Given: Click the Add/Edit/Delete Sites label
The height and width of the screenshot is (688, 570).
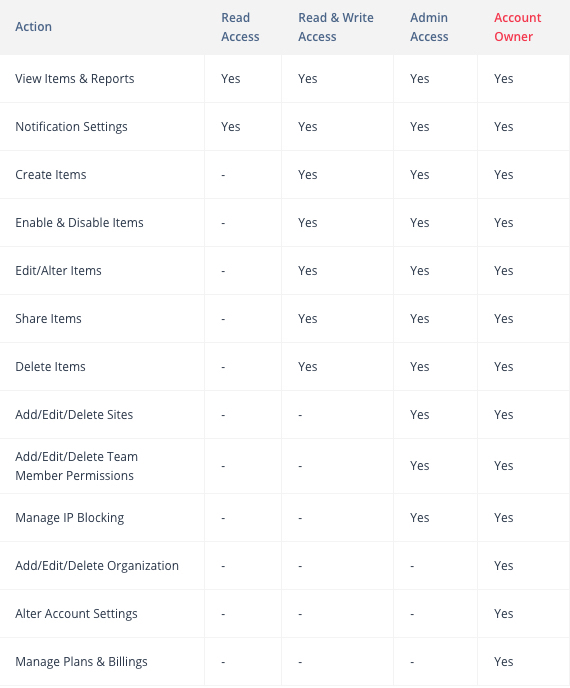Looking at the screenshot, I should [74, 415].
